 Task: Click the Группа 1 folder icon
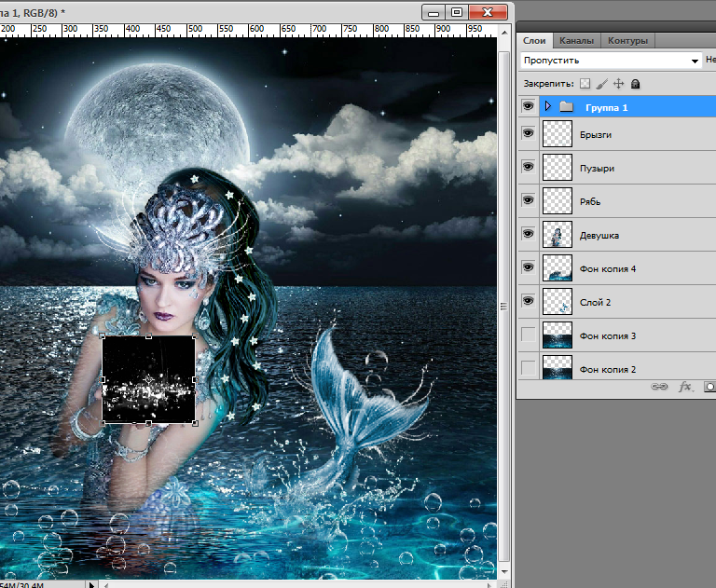click(566, 107)
